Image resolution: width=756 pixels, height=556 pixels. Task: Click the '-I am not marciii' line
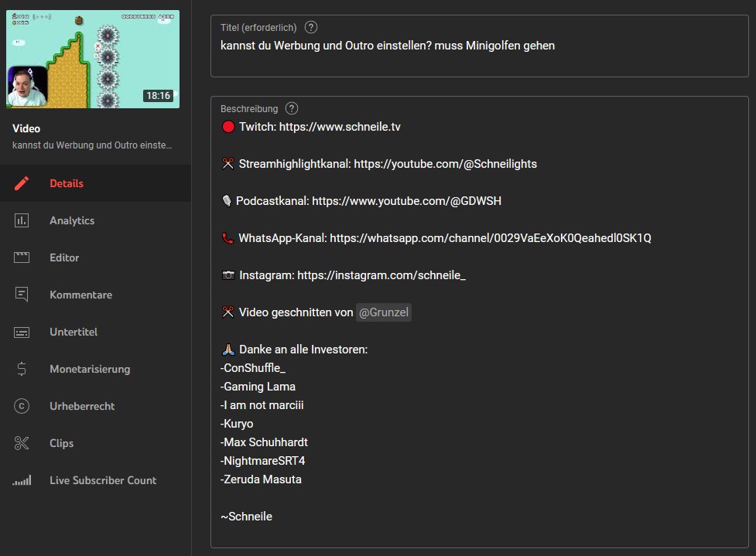click(262, 405)
